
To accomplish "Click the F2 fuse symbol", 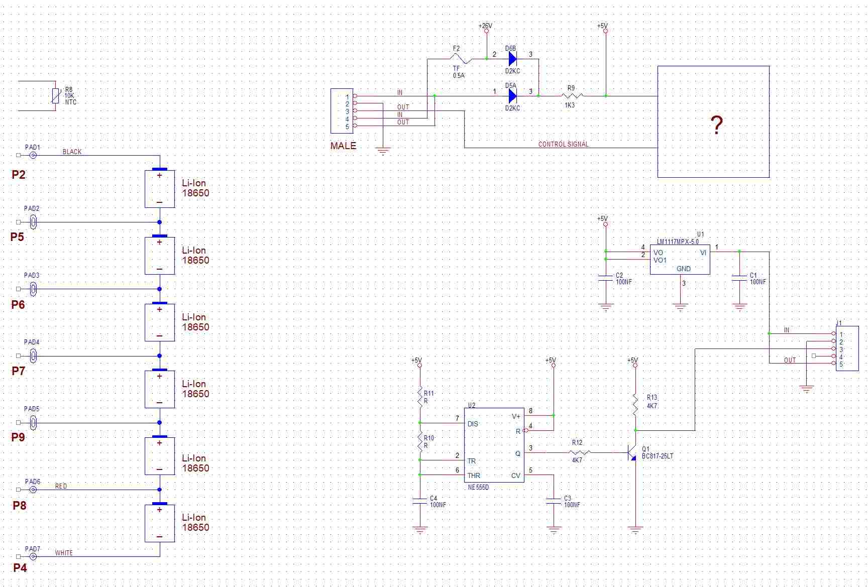I will (461, 59).
